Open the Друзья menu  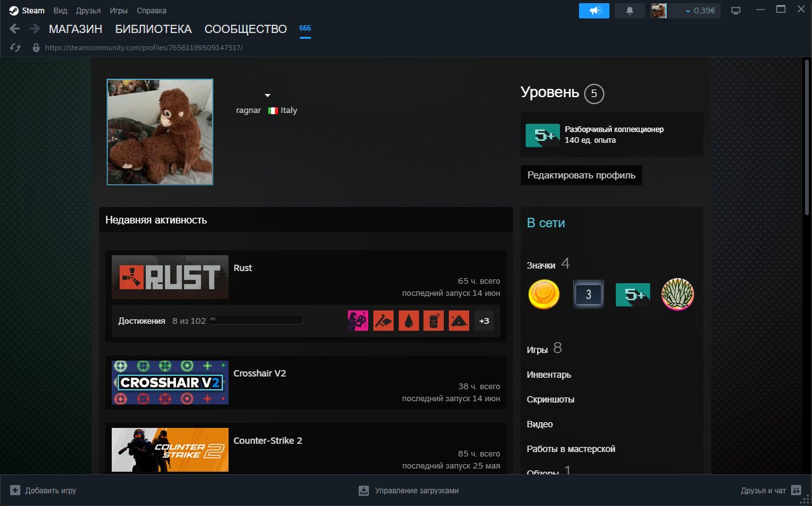click(88, 10)
